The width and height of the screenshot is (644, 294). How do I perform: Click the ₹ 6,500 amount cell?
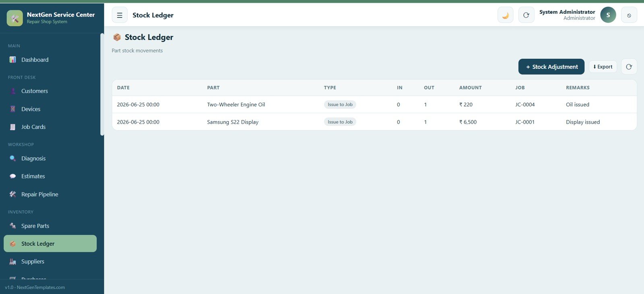click(468, 122)
